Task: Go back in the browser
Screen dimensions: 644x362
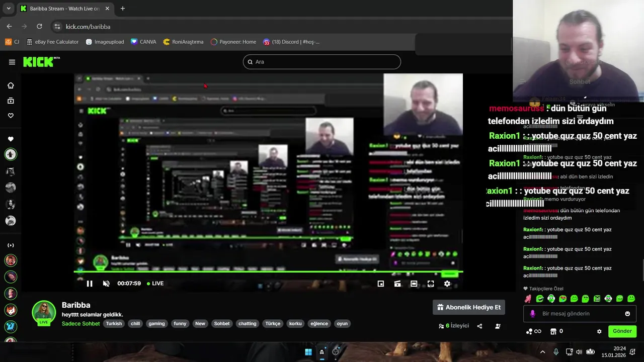Action: [x=9, y=27]
